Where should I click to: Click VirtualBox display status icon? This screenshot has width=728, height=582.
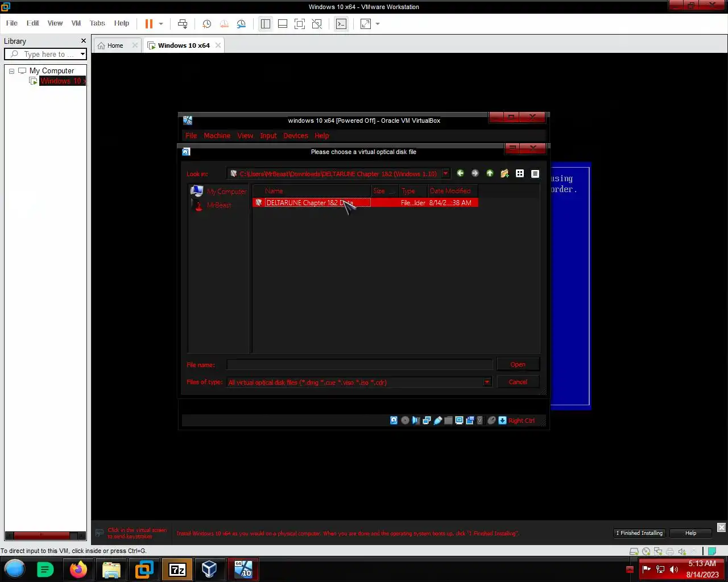459,421
